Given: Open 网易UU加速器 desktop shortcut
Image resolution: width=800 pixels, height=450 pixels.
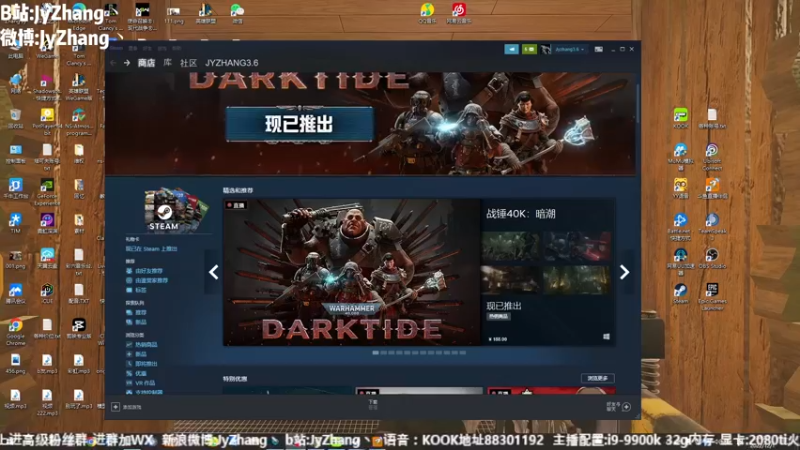Looking at the screenshot, I should 680,261.
